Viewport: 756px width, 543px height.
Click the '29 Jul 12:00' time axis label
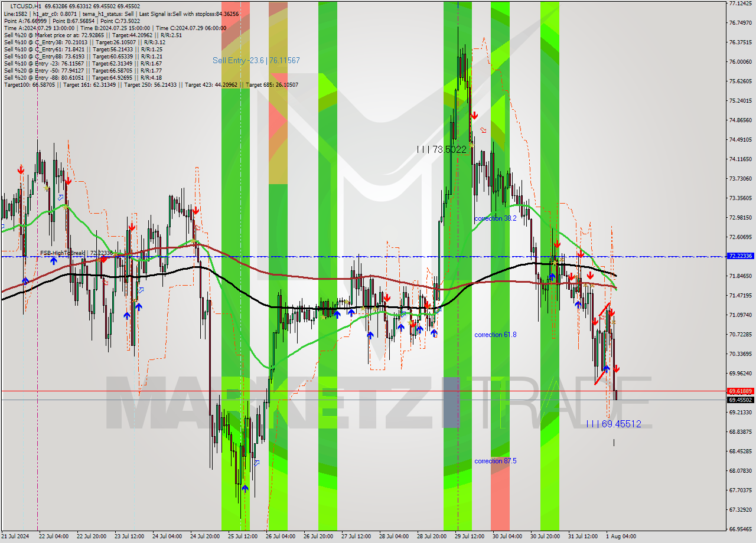click(470, 537)
